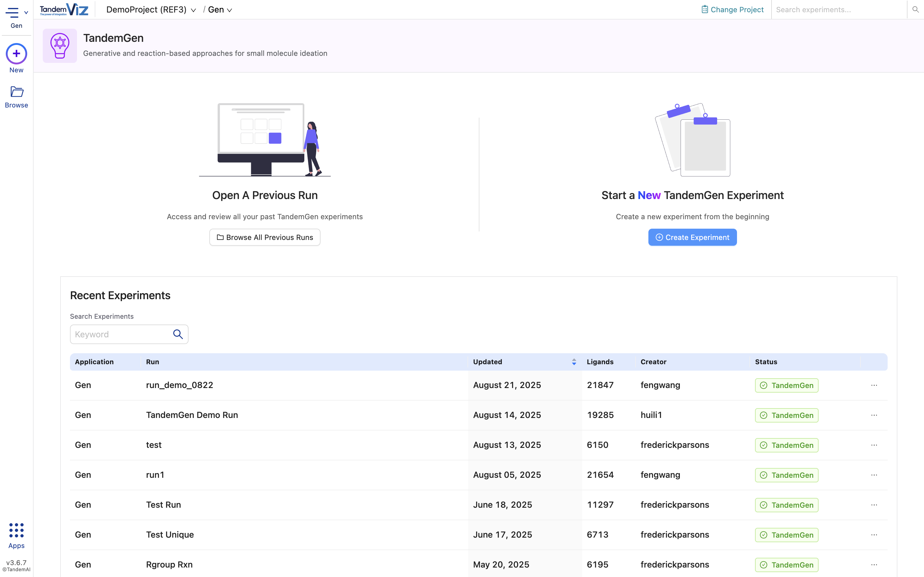Screen dimensions: 924x577
Task: Click the top search magnifier icon
Action: 915,9
